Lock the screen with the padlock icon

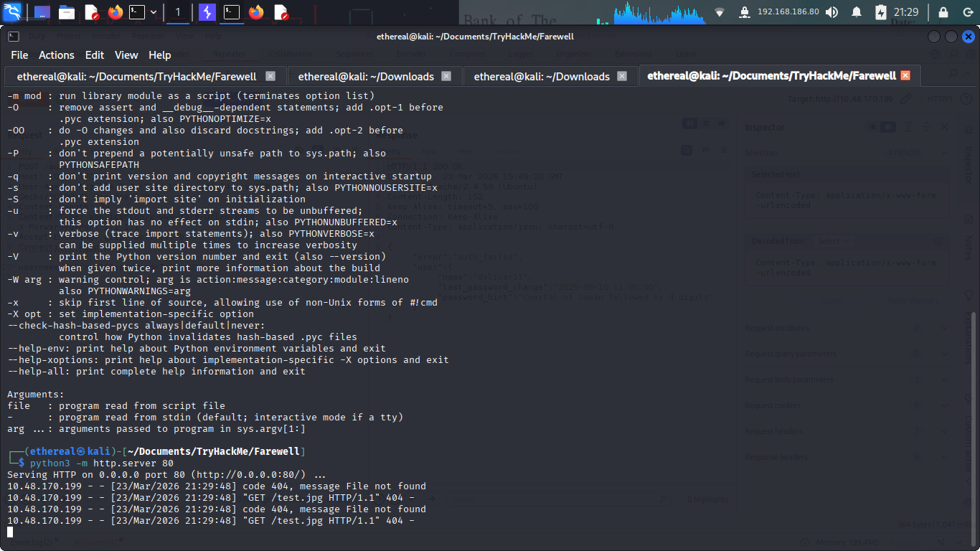pos(944,12)
